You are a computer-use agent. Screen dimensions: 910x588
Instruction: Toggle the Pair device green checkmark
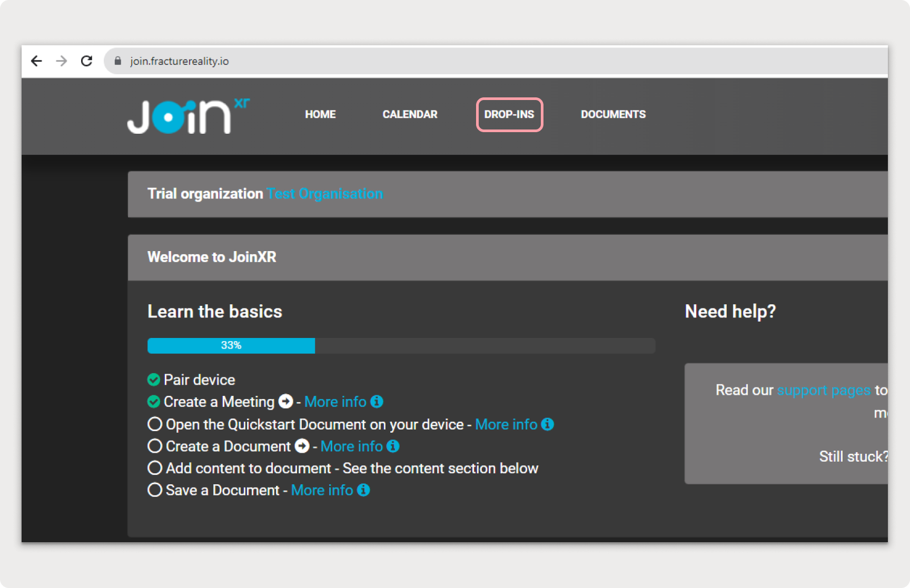click(154, 380)
